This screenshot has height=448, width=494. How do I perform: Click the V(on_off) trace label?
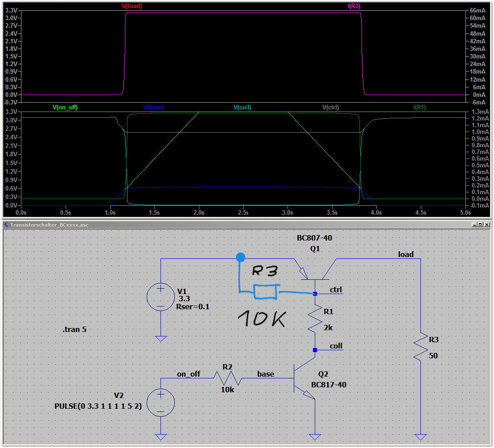(x=65, y=107)
